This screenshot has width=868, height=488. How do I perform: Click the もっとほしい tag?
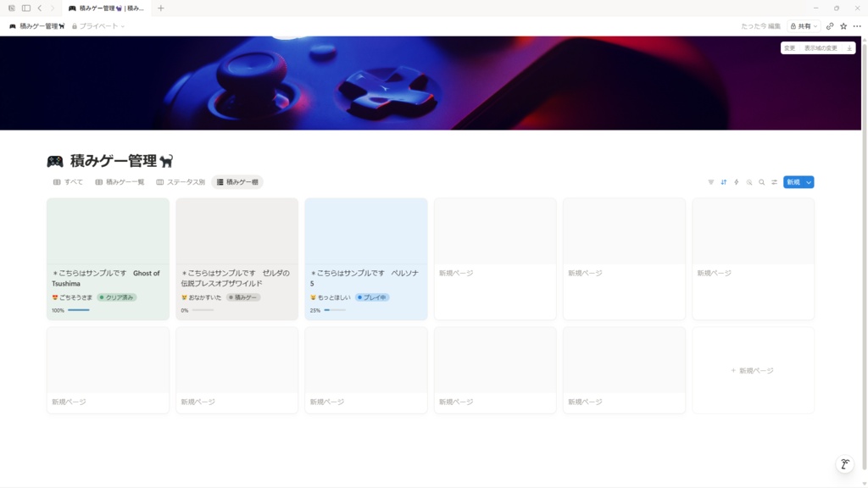point(331,297)
